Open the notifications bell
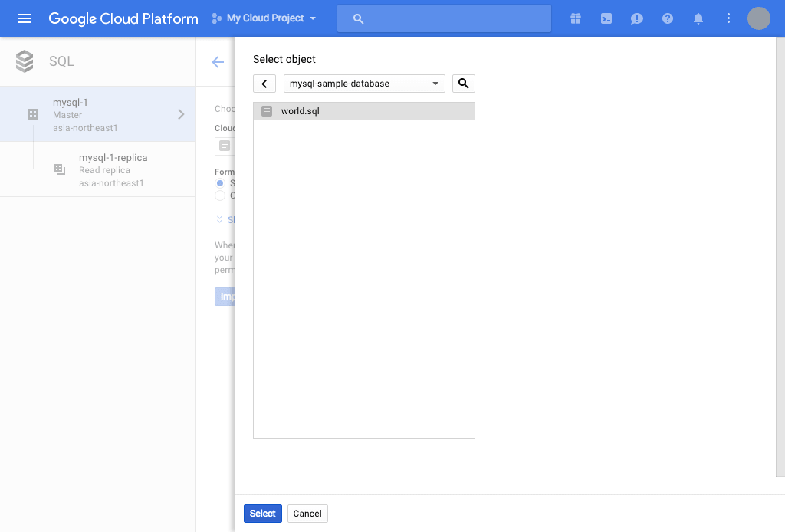The image size is (785, 532). (698, 18)
